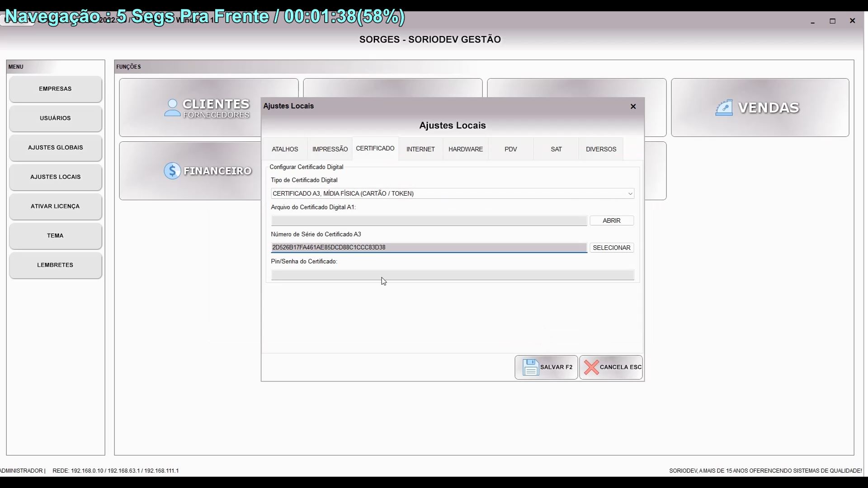868x488 pixels.
Task: Click the dollar icon on Financeiro tile
Action: coord(172,171)
